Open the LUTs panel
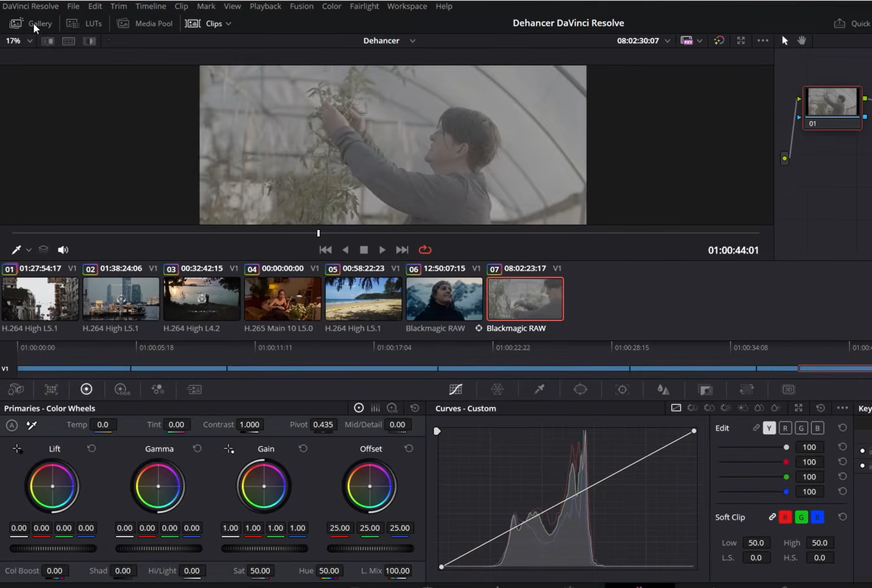The width and height of the screenshot is (872, 588). (x=85, y=24)
